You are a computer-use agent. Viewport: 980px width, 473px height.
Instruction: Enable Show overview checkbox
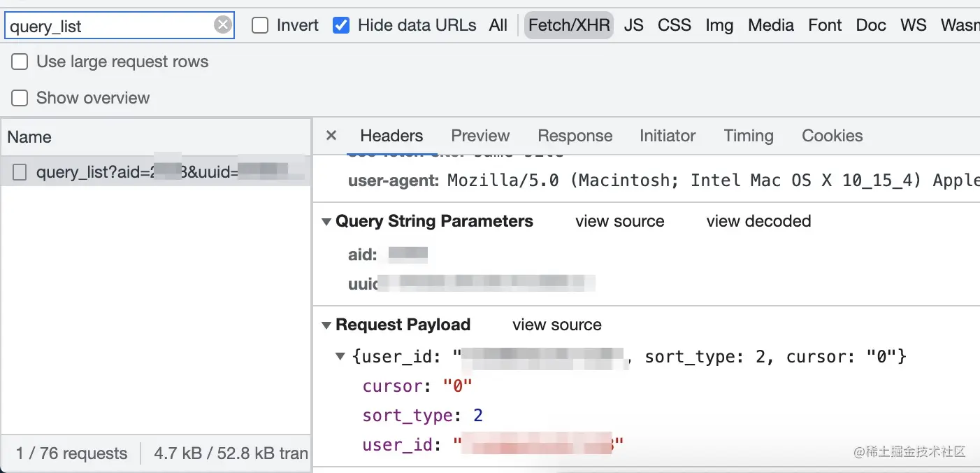click(x=20, y=98)
